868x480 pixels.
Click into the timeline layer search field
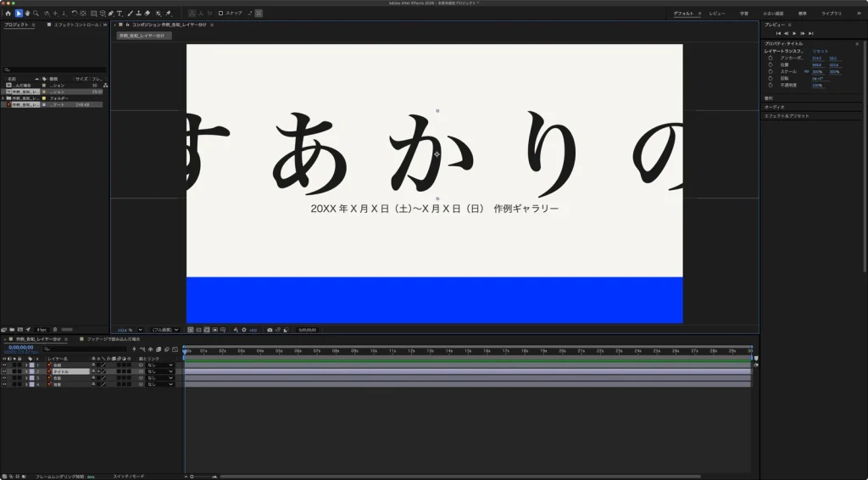tap(85, 349)
